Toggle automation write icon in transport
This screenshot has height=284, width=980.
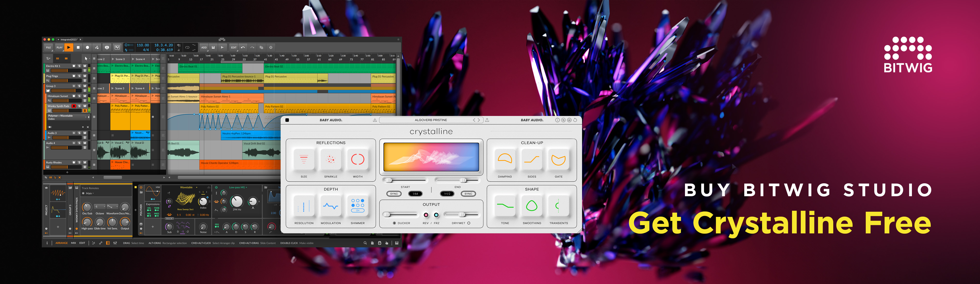pos(97,48)
